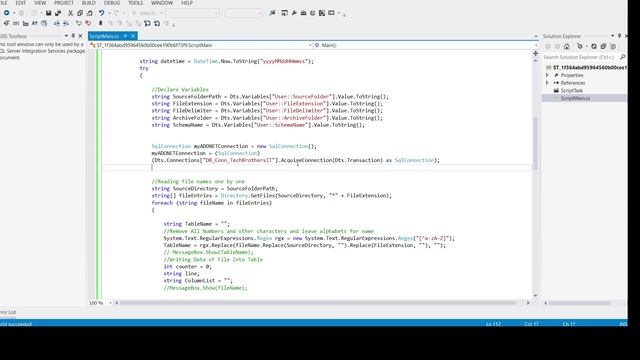Open the VIEW menu

pyautogui.click(x=40, y=3)
